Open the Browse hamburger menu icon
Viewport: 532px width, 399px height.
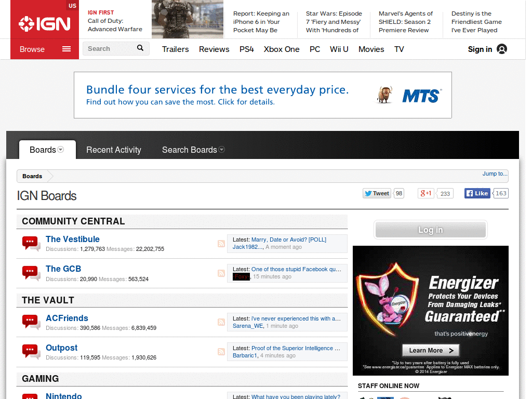(66, 49)
